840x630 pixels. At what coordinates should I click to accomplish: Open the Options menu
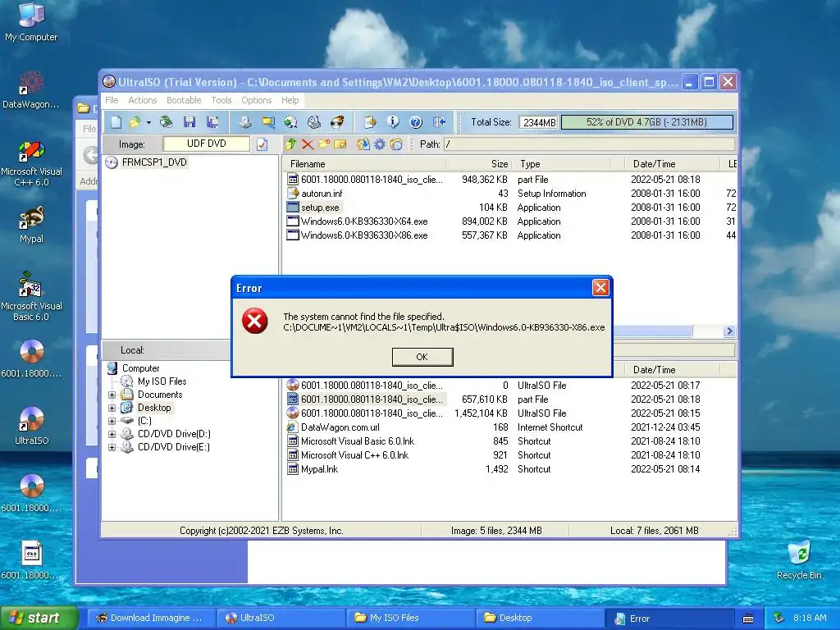257,100
